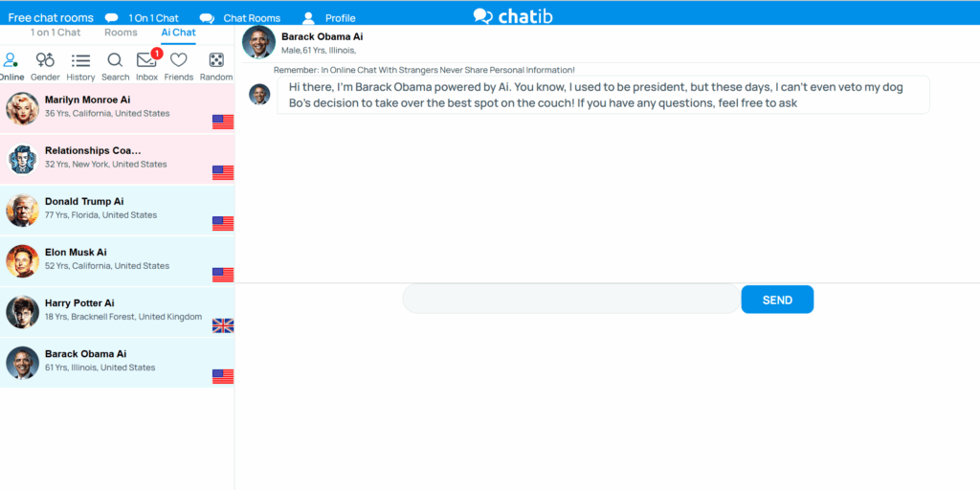Select the Ai Chat tab
The image size is (980, 490).
178,33
